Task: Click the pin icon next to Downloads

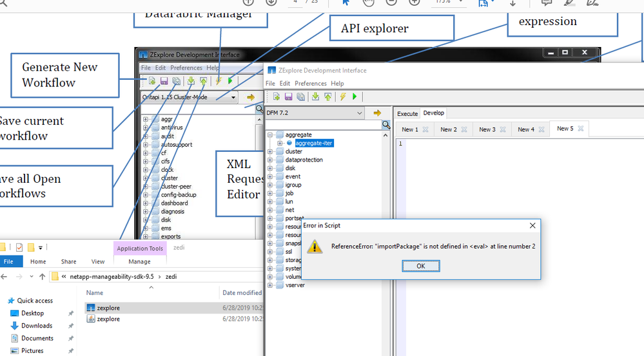Action: 71,326
